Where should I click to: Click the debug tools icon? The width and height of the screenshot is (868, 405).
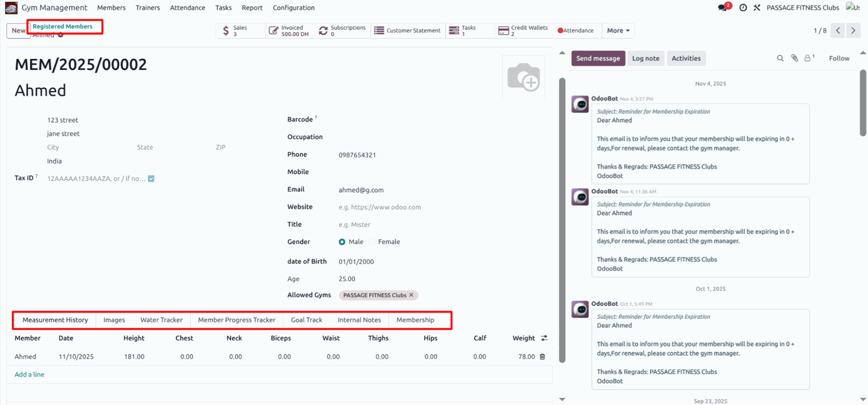pos(757,8)
